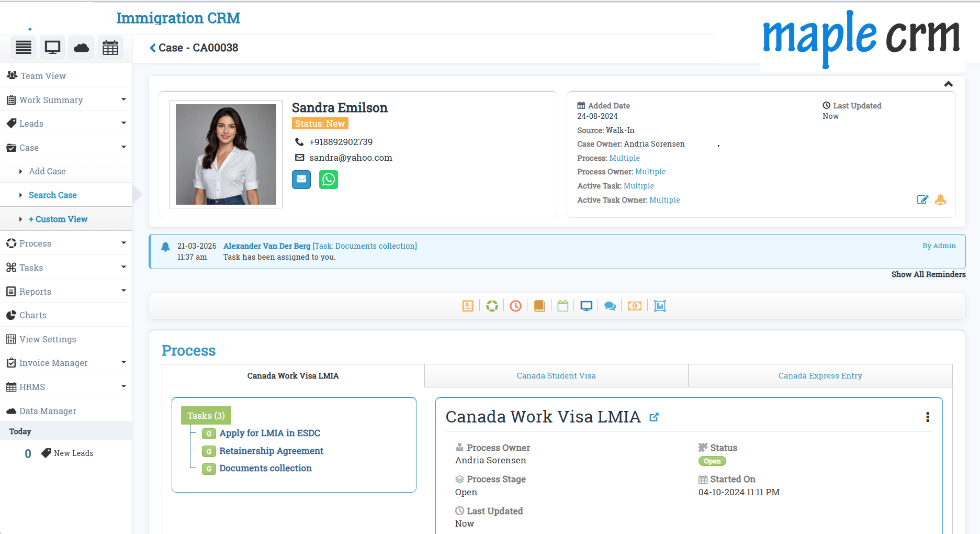Click the blue monitor icon in the case toolbar
980x534 pixels.
point(586,306)
